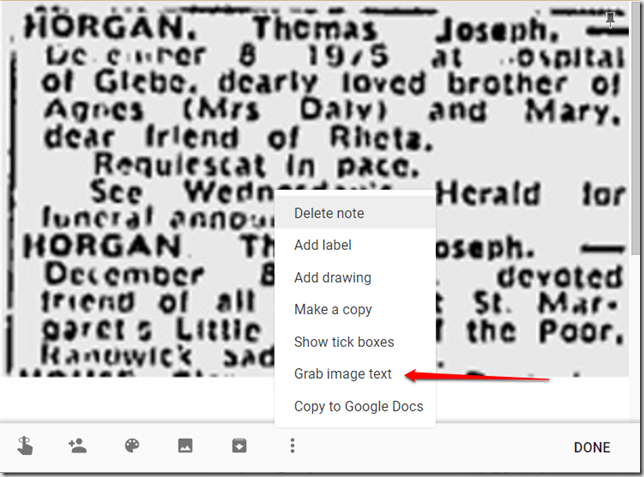Click the Add image icon
Image resolution: width=644 pixels, height=477 pixels.
click(x=185, y=445)
